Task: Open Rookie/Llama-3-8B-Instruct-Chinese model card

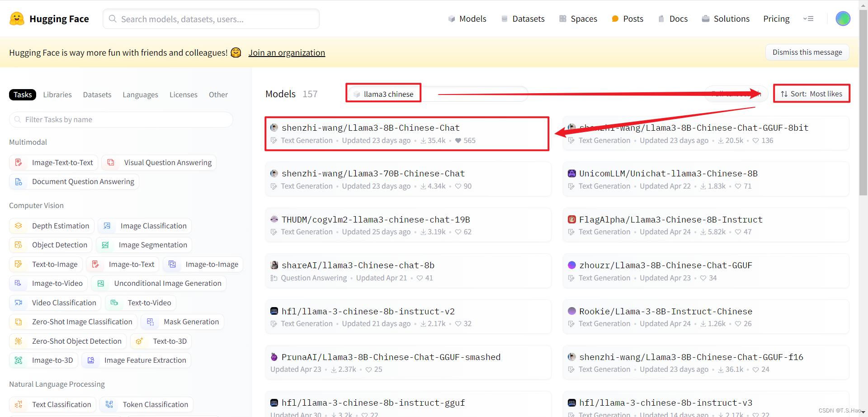Action: (x=706, y=317)
